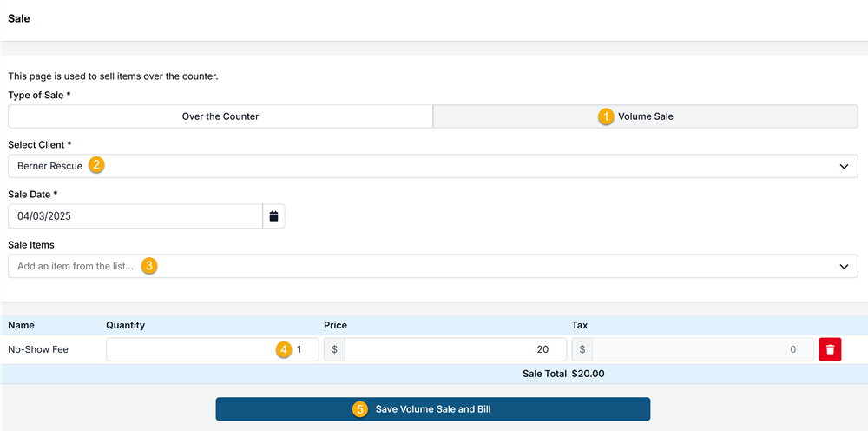868x431 pixels.
Task: Click the dollar sign before the Price field
Action: click(x=334, y=349)
